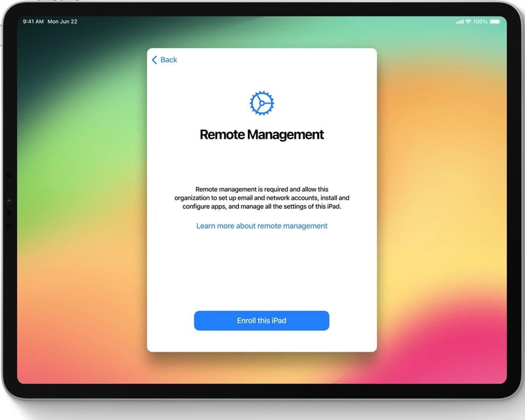Tap the Enroll this iPad button
Image resolution: width=525 pixels, height=420 pixels.
(261, 321)
